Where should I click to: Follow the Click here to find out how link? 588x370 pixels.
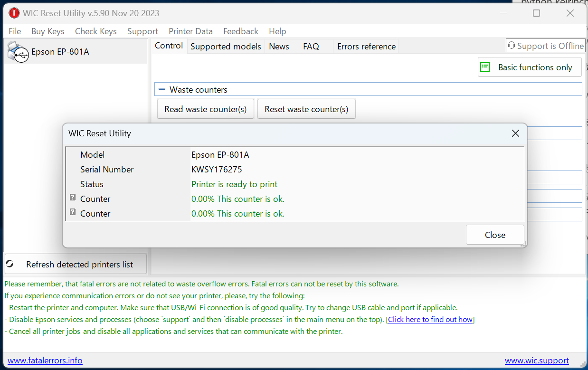click(430, 319)
